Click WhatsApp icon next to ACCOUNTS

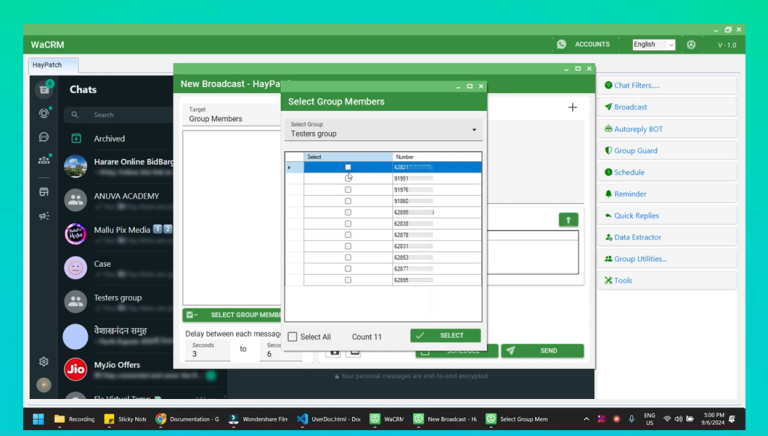pos(562,45)
